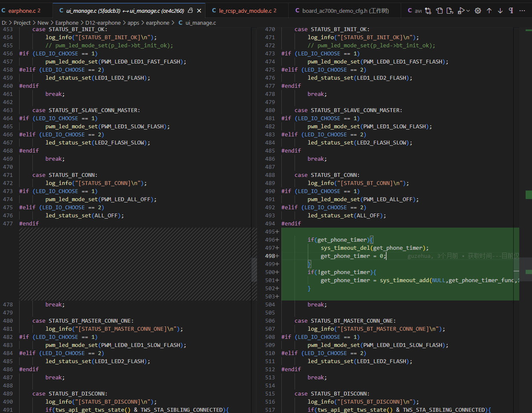Toggle whitespace display with the pilcrow icon
Viewport: 532px width, 413px height.
click(511, 11)
